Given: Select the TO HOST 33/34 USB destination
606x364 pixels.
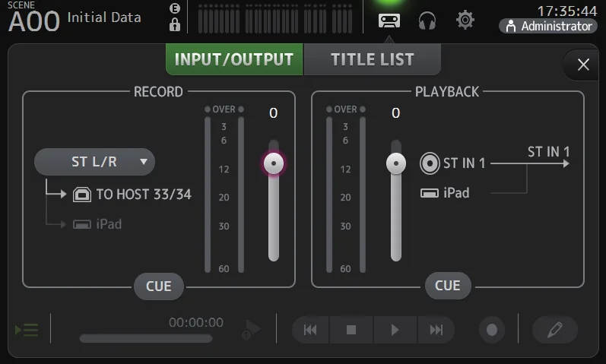Looking at the screenshot, I should point(132,195).
